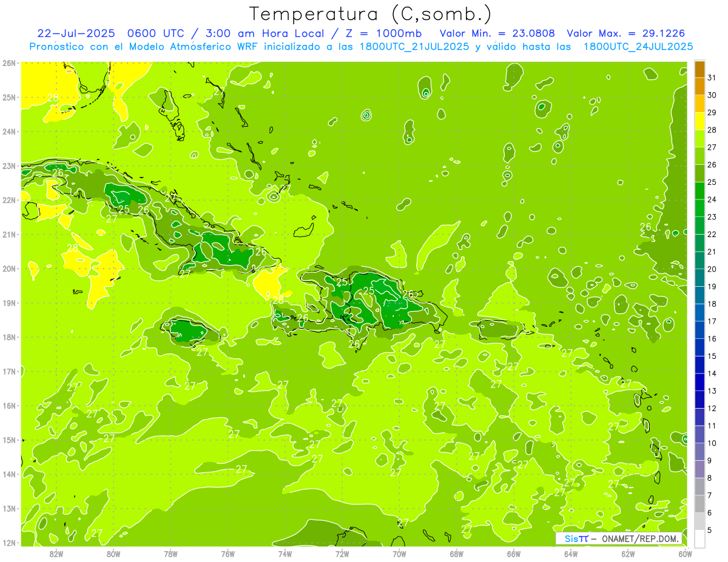Viewport: 728px width, 562px height.
Task: Click the 64W longitude axis label
Action: (x=571, y=554)
